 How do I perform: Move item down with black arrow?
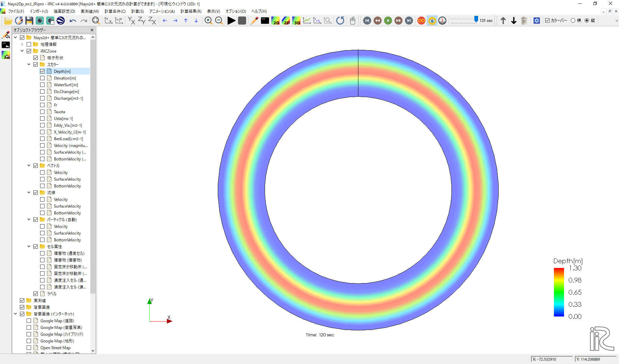point(514,21)
